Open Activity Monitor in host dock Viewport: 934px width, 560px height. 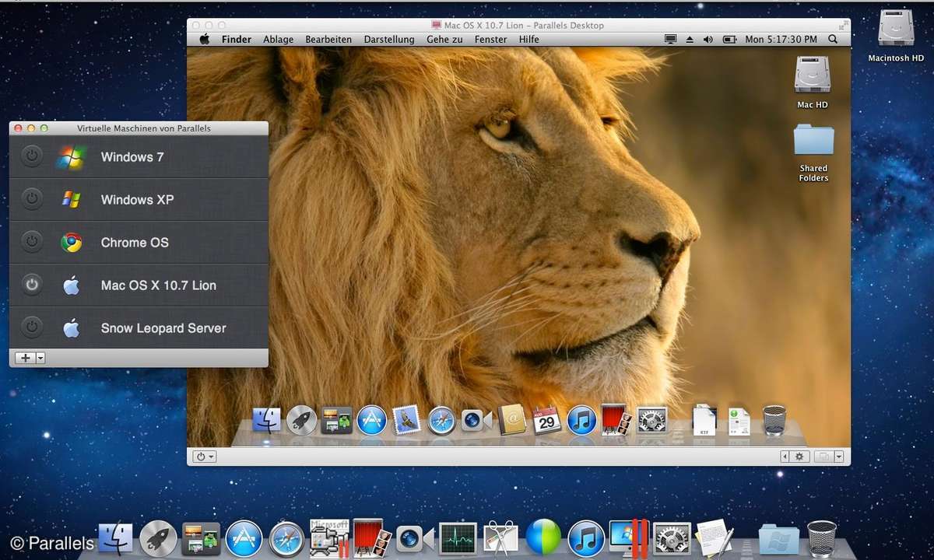click(458, 537)
